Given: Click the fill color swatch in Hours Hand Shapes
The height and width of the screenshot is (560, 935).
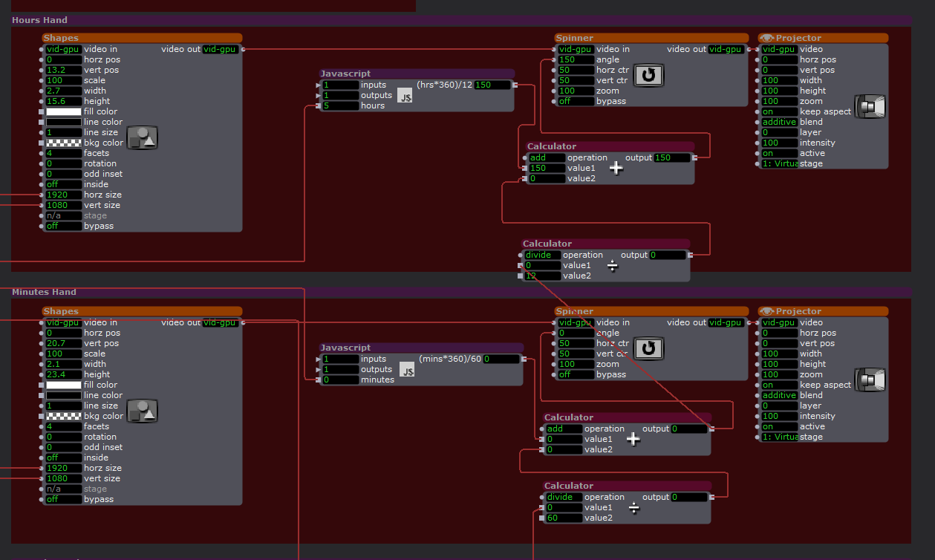Looking at the screenshot, I should click(x=64, y=111).
